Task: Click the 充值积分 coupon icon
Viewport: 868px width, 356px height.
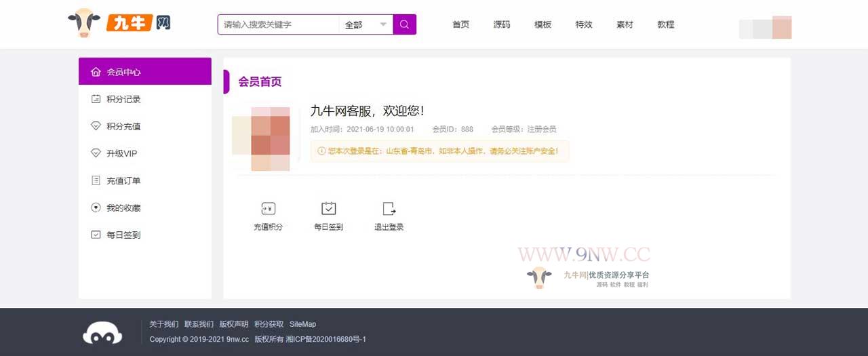Action: coord(268,209)
